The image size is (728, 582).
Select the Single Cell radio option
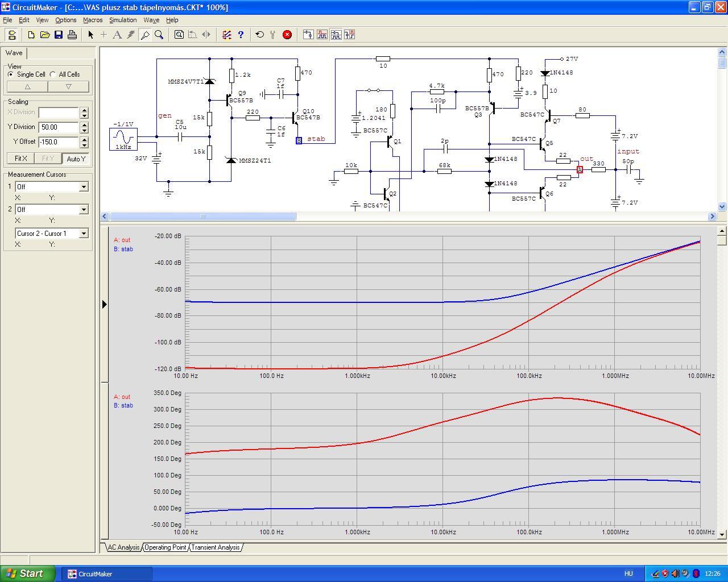(x=11, y=74)
